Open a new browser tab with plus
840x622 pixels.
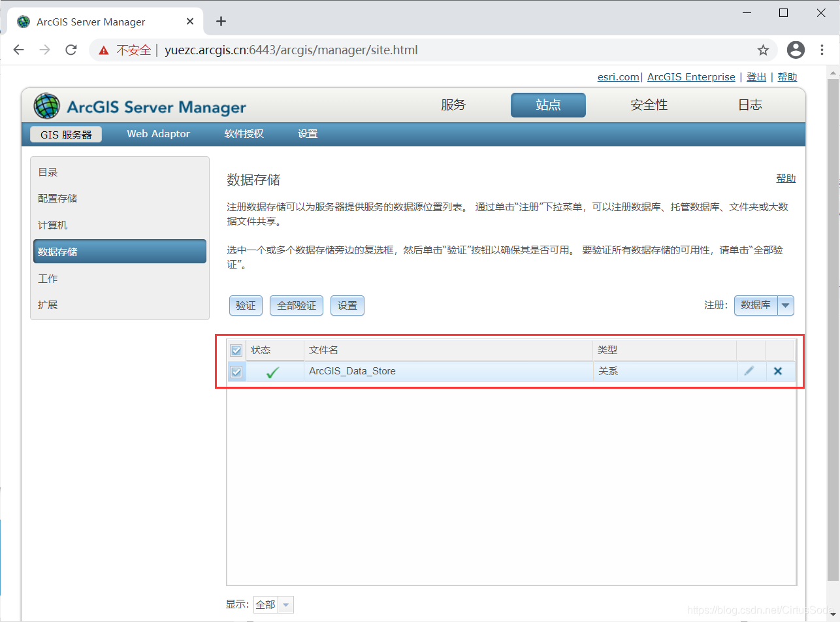point(221,21)
